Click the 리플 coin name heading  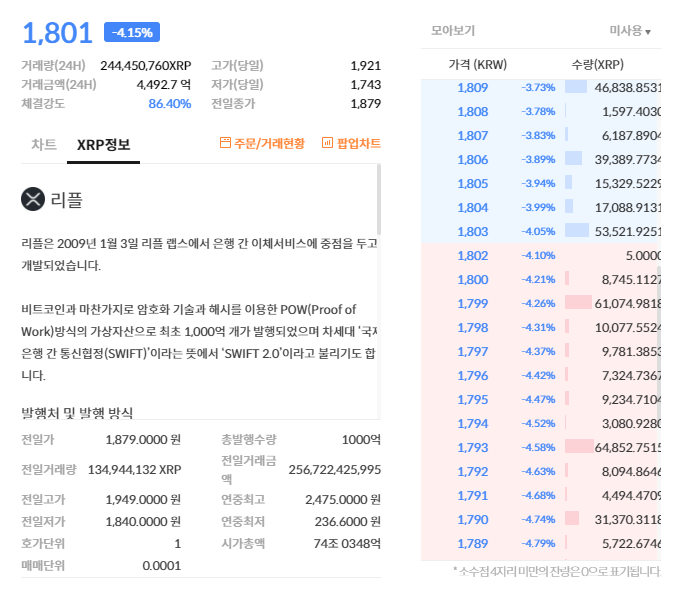point(67,200)
